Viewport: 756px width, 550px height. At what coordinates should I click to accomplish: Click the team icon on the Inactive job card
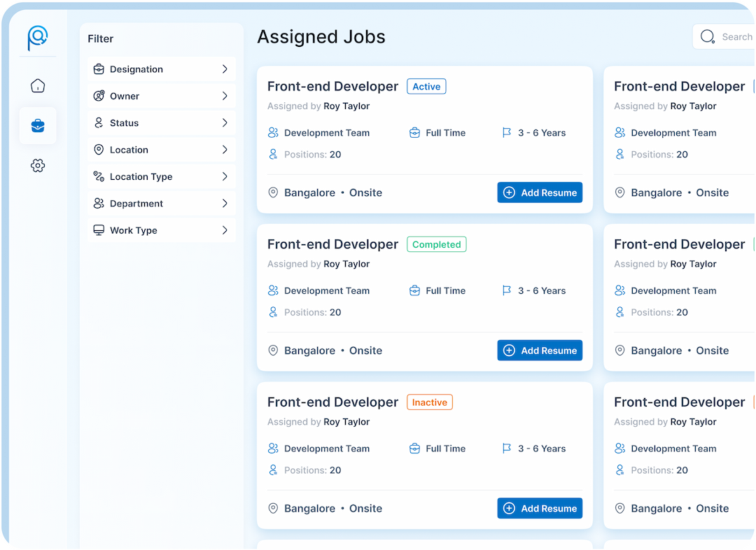tap(274, 449)
